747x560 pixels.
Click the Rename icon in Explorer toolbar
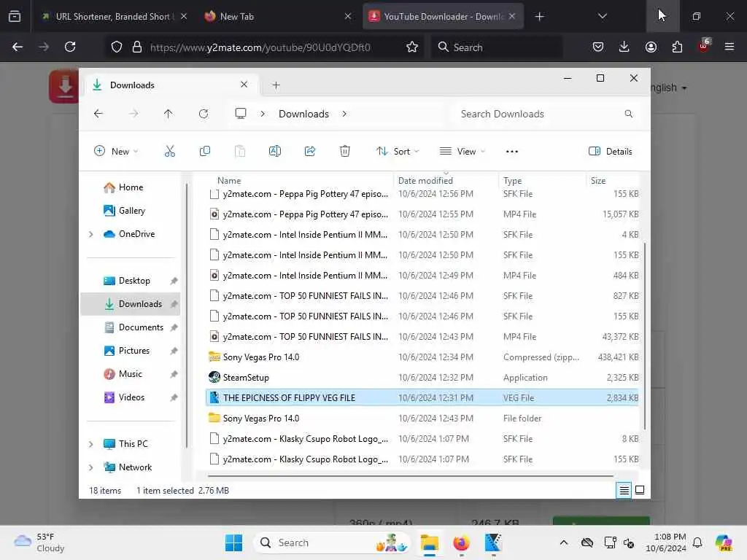(275, 152)
